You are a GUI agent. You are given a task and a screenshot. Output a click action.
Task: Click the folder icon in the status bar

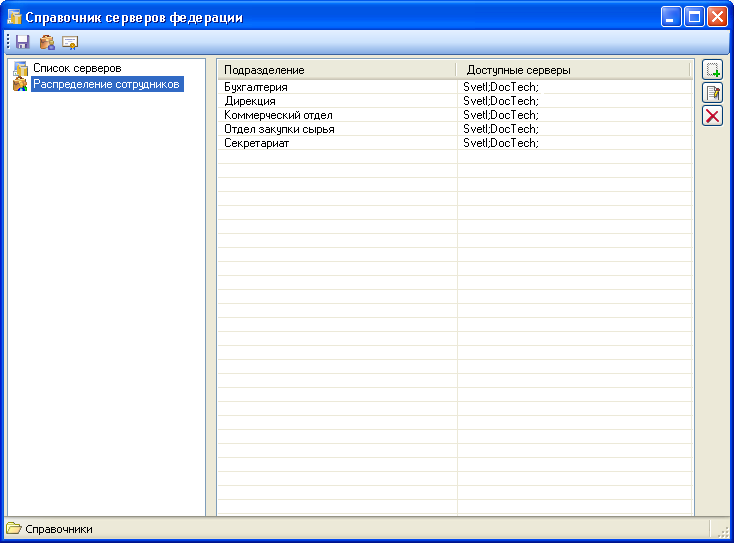pyautogui.click(x=14, y=528)
